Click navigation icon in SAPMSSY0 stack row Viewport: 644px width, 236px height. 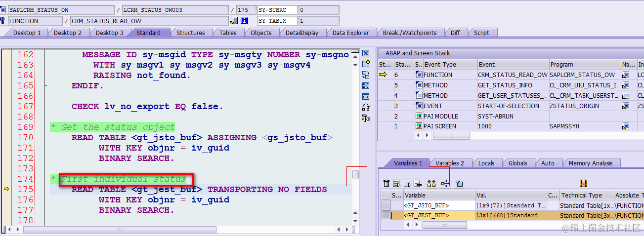[625, 126]
